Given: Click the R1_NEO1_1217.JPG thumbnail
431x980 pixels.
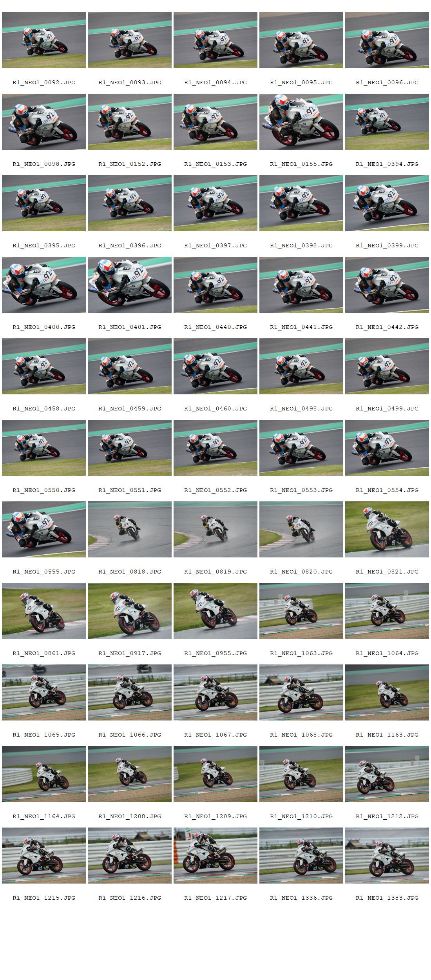Looking at the screenshot, I should click(x=215, y=855).
